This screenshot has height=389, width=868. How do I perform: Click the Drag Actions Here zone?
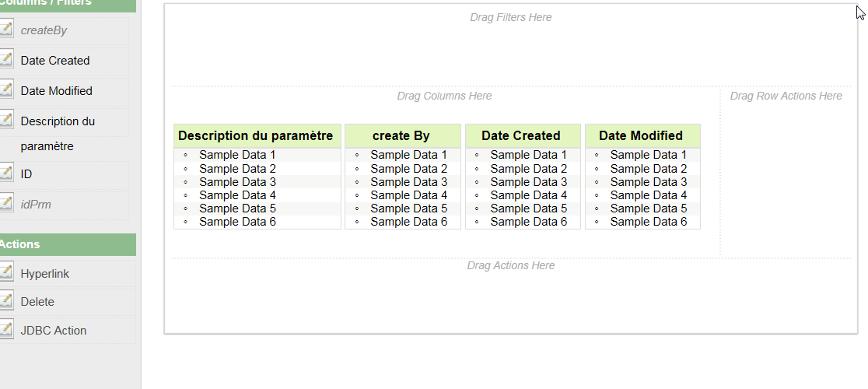pos(511,292)
